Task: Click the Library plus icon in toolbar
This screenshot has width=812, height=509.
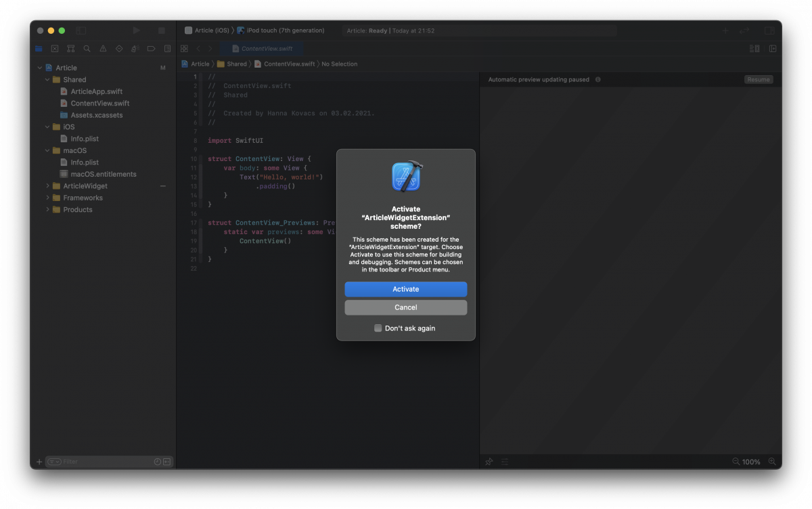Action: pyautogui.click(x=725, y=30)
